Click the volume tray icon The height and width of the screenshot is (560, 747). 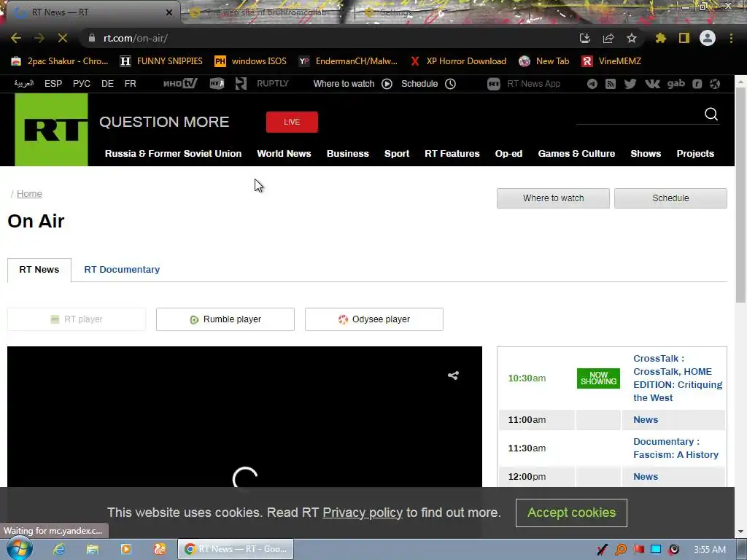click(673, 550)
